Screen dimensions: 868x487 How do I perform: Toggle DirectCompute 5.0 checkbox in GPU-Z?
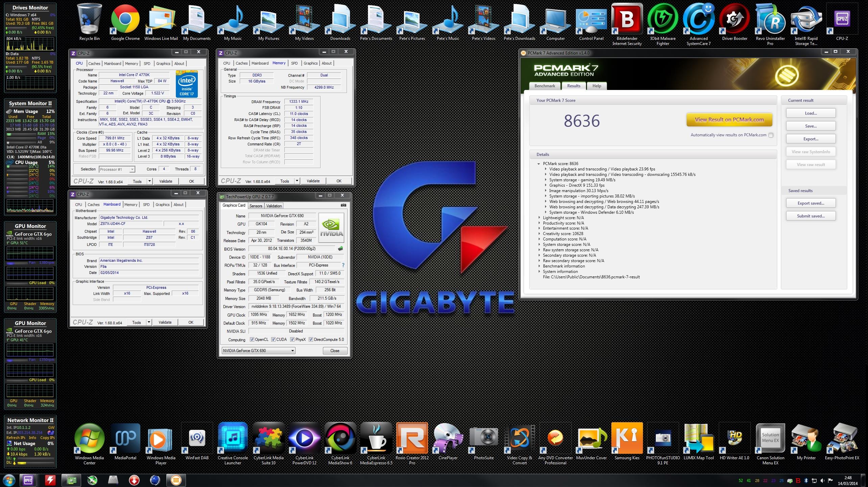point(311,340)
